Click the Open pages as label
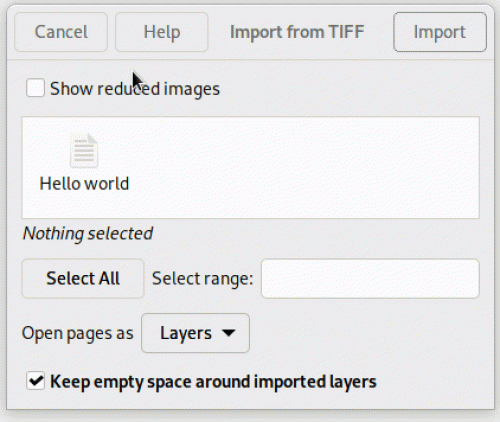The height and width of the screenshot is (422, 500). pyautogui.click(x=77, y=334)
